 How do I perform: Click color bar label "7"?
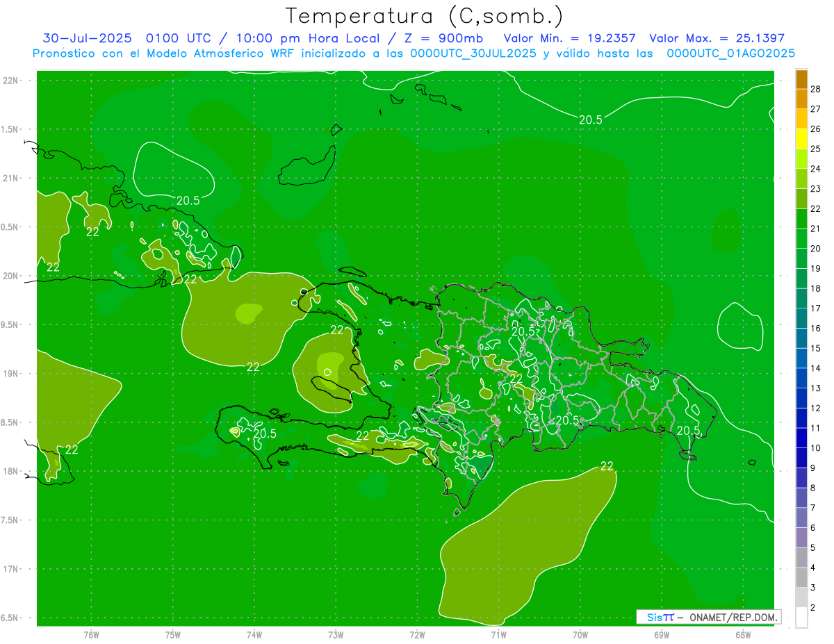813,508
